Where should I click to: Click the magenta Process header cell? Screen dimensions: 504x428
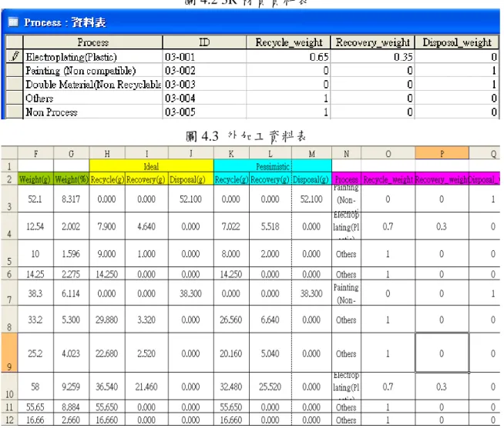tap(346, 179)
